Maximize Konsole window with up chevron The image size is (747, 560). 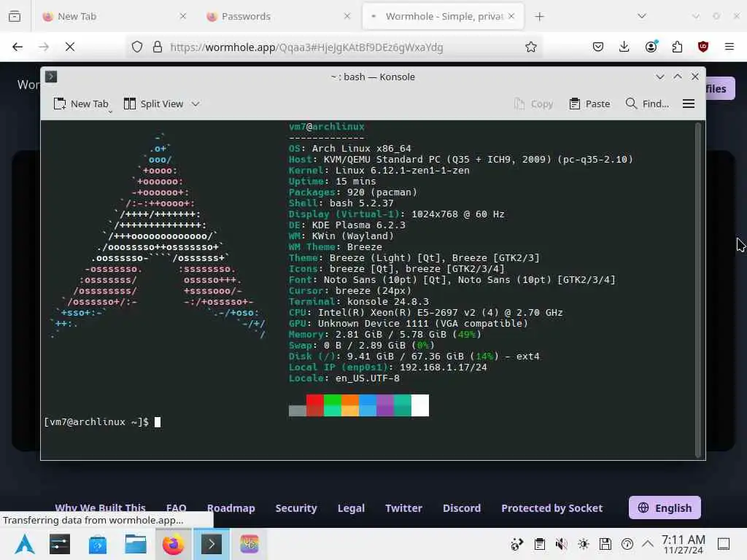tap(678, 77)
